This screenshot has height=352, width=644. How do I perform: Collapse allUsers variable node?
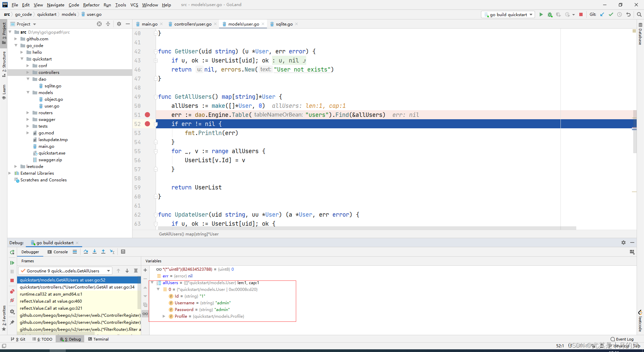(152, 283)
